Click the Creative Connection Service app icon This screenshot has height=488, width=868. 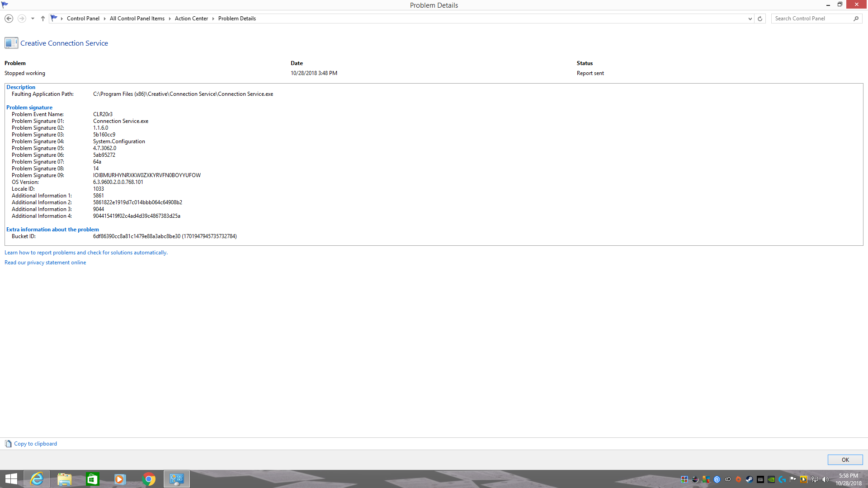click(11, 43)
